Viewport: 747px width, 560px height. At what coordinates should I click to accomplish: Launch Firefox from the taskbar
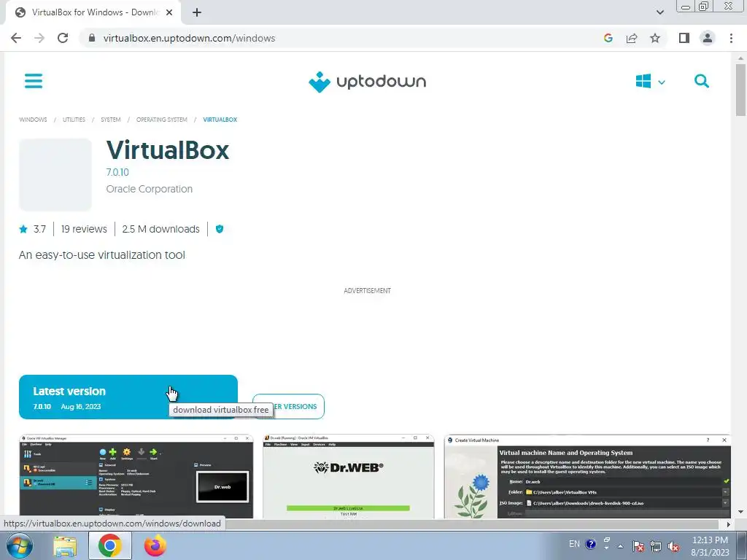[155, 545]
